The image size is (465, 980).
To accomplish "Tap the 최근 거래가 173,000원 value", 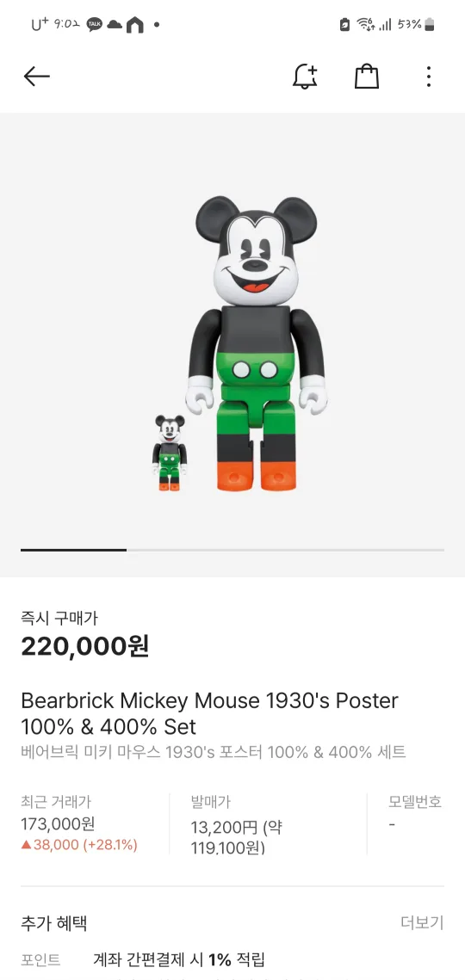I will tap(58, 824).
